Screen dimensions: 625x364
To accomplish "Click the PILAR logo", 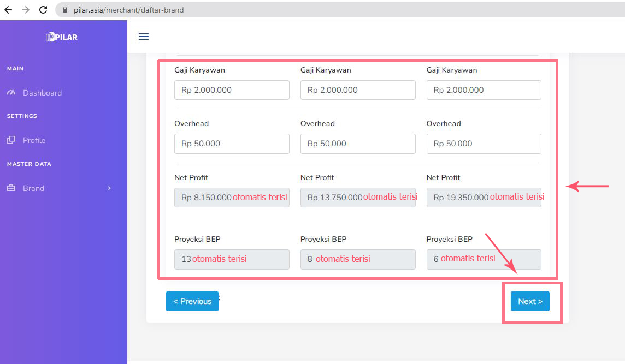I will click(x=62, y=37).
